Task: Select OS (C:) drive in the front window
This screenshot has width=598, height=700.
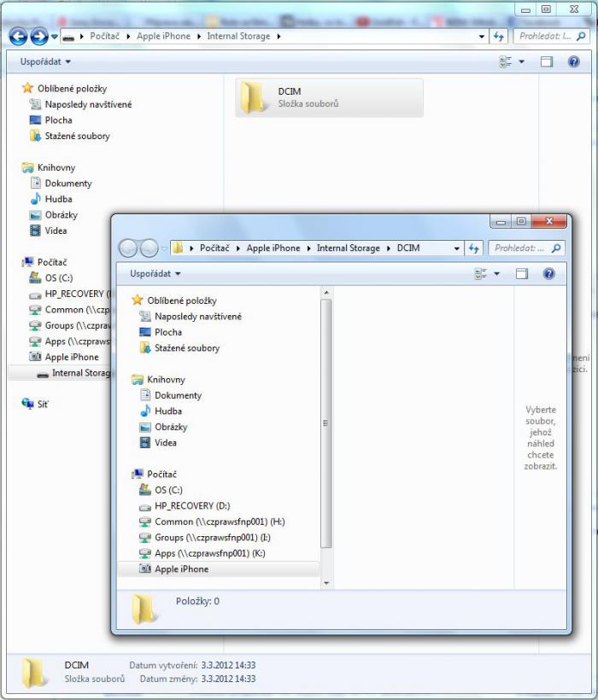Action: coord(168,490)
